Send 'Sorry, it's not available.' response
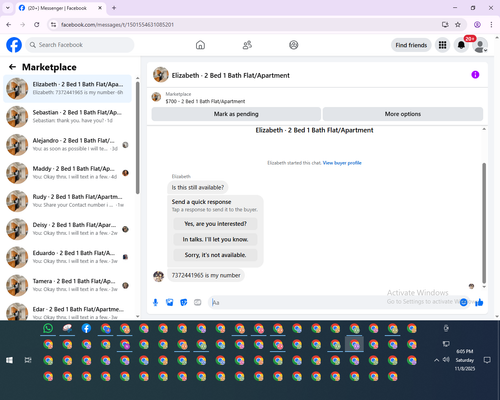Image resolution: width=500 pixels, height=400 pixels. 215,255
